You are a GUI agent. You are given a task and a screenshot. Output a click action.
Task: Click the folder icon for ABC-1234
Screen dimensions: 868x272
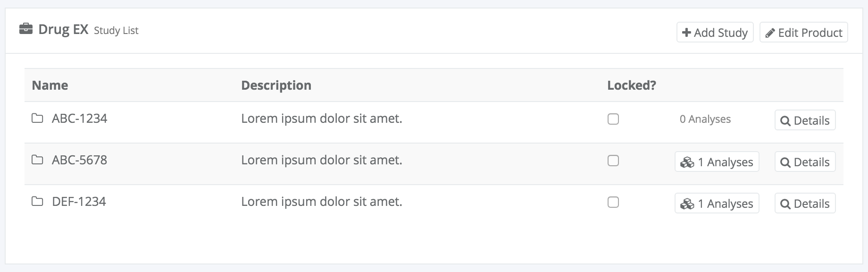click(x=37, y=118)
